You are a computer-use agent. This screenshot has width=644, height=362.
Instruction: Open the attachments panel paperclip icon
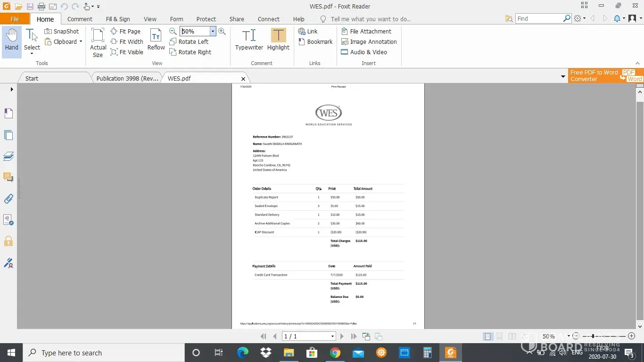point(8,198)
